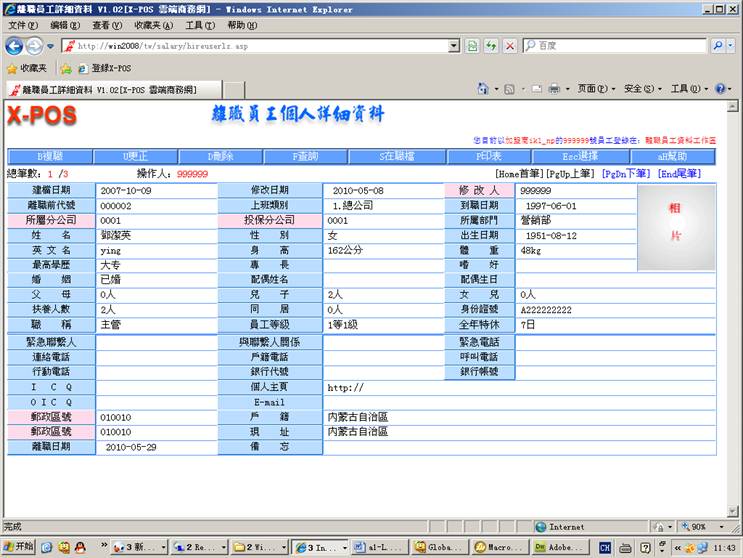Viewport: 743px width, 558px height.
Task: Click the [PgDn下筆] next record link
Action: pyautogui.click(x=625, y=174)
